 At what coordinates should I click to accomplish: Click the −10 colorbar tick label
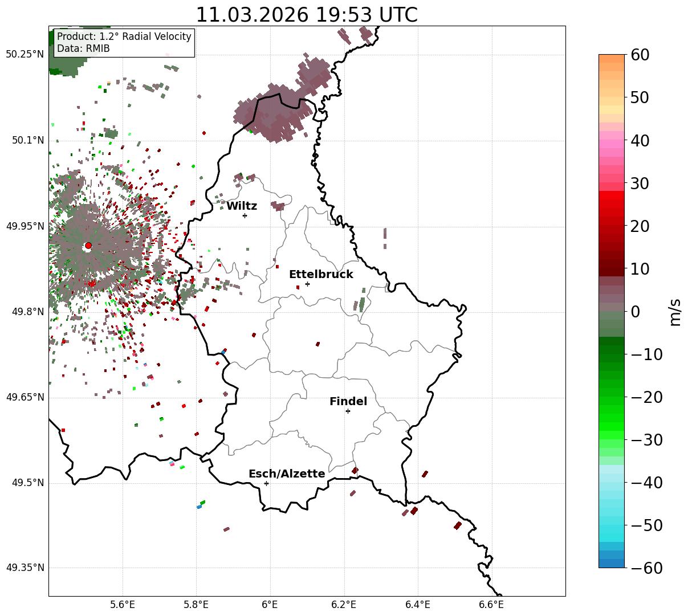click(x=646, y=354)
